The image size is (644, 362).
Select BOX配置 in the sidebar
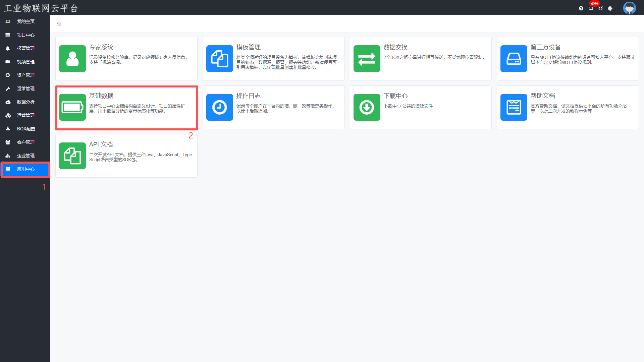pos(26,129)
